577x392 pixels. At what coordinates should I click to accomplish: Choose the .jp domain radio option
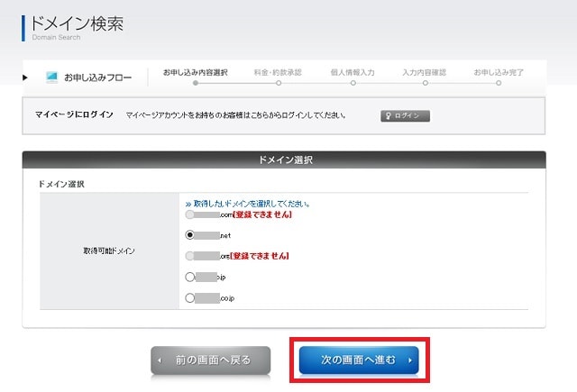click(189, 277)
